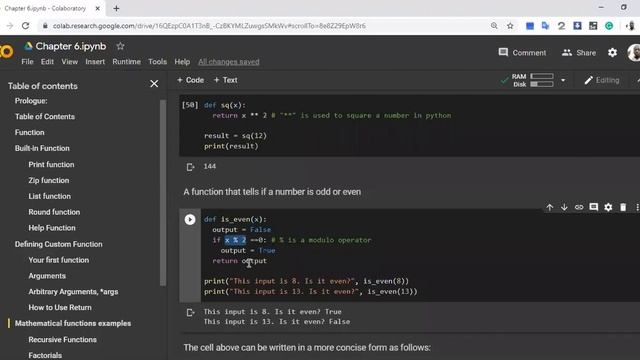Run the is_even code cell
This screenshot has height=360, width=640.
coord(190,220)
